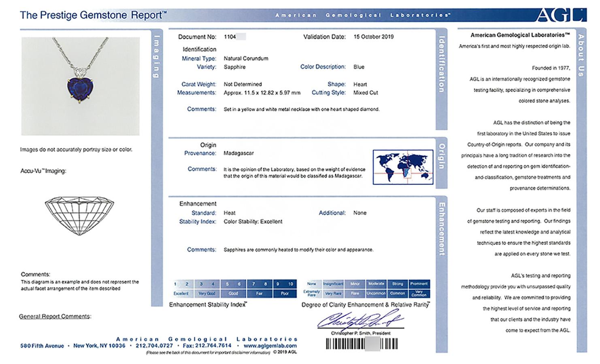Image resolution: width=600 pixels, height=364 pixels.
Task: Click the Excellent cell in stability index scale
Action: (181, 294)
